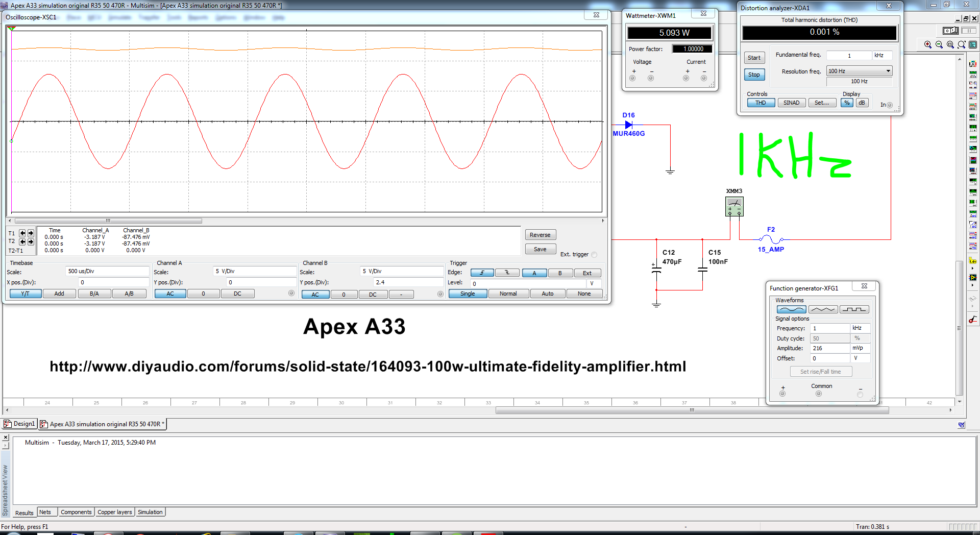Select the Function Generator instrument icon
980x535 pixels.
(x=973, y=74)
